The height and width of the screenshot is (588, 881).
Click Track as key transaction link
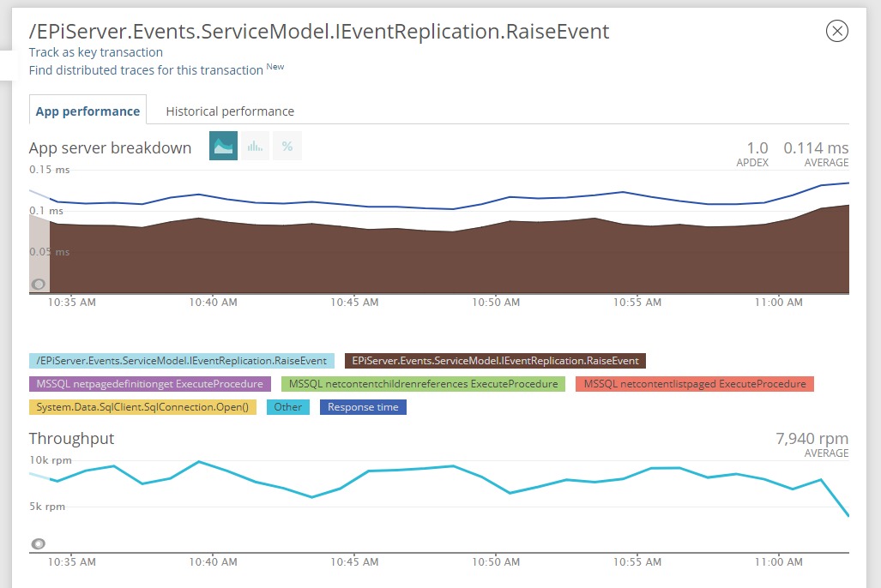click(96, 52)
